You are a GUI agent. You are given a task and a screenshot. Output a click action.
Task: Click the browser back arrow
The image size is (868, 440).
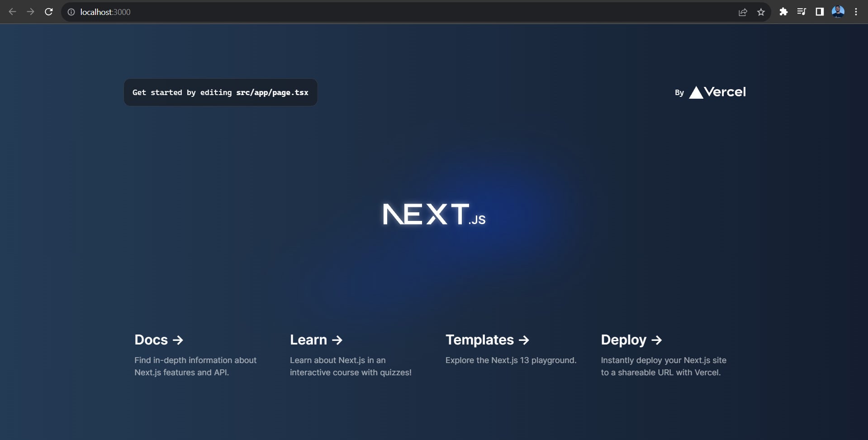(x=13, y=12)
